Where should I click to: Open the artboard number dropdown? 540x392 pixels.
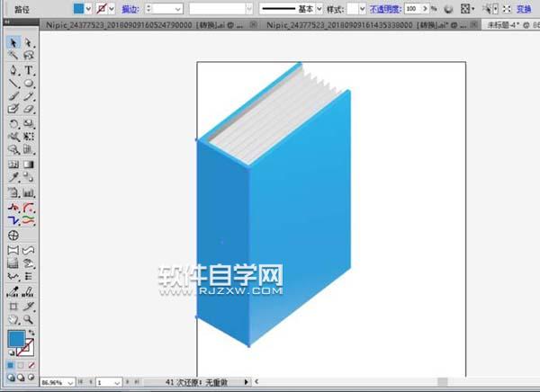click(117, 382)
